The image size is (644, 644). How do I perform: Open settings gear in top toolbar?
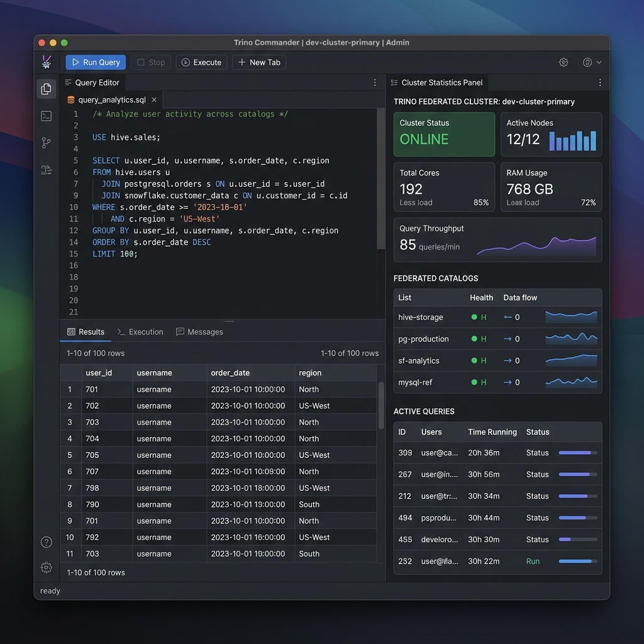point(563,62)
